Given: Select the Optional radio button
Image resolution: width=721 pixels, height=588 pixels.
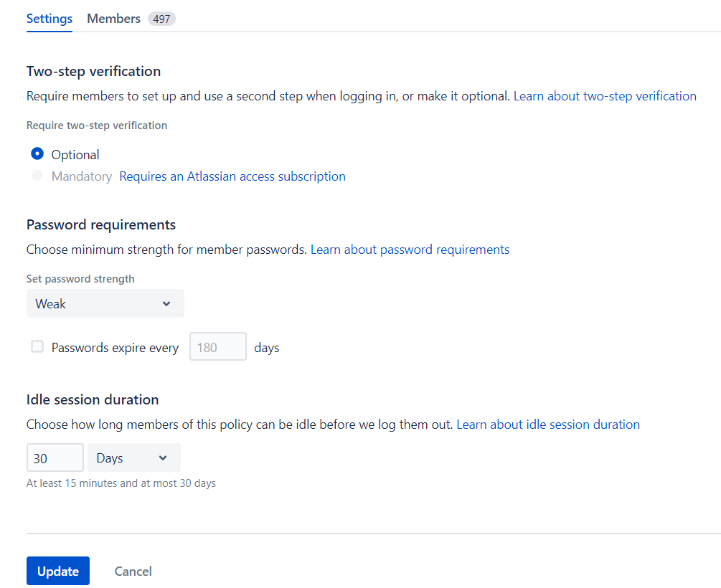Looking at the screenshot, I should click(37, 154).
